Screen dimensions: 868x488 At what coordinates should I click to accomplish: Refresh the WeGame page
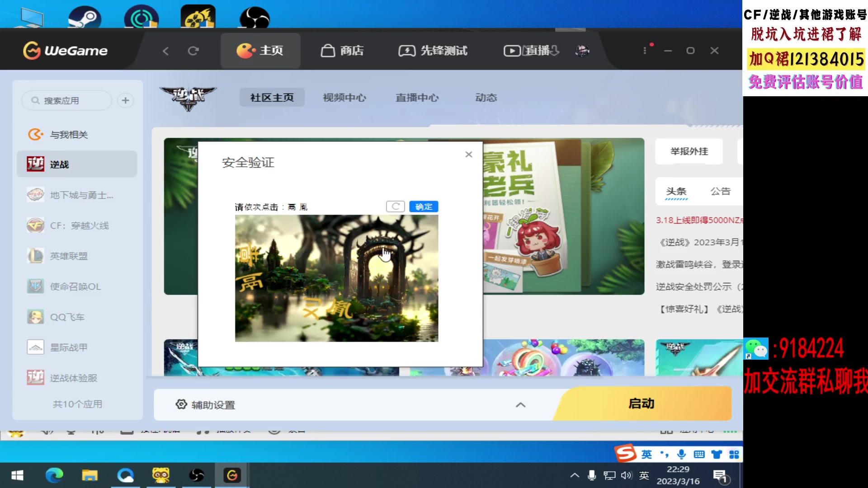coord(193,51)
